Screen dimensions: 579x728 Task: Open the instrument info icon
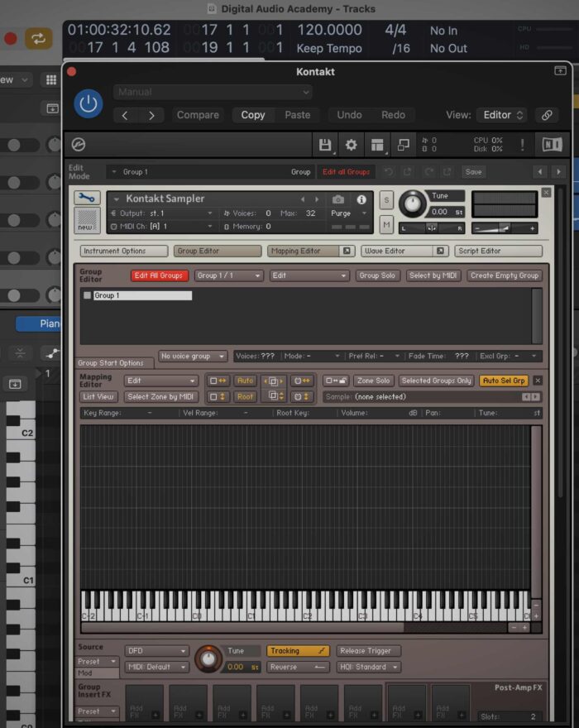point(361,199)
